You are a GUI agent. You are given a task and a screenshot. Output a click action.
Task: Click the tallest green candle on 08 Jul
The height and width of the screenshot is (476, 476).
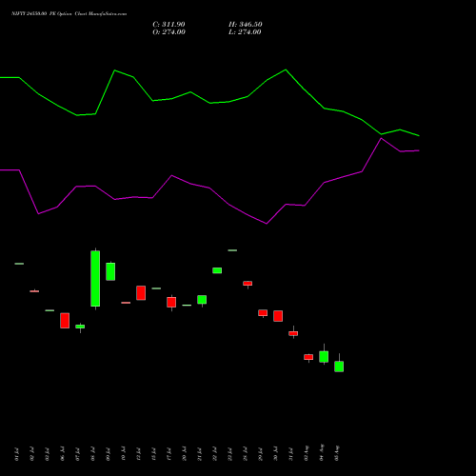95,279
